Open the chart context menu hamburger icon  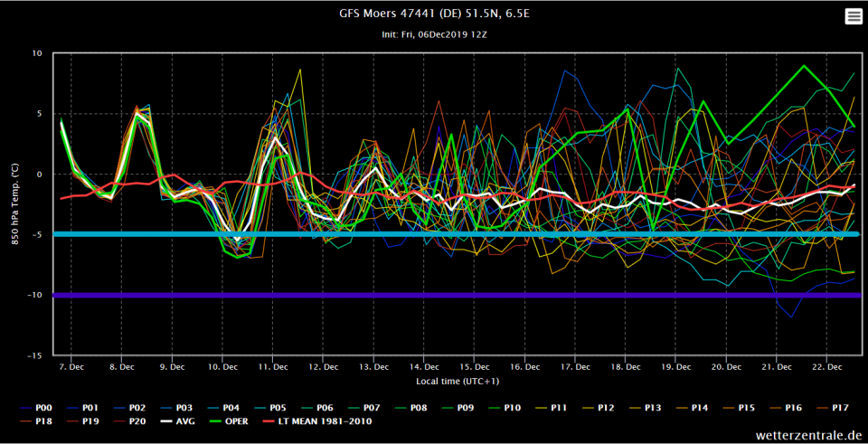tap(854, 15)
